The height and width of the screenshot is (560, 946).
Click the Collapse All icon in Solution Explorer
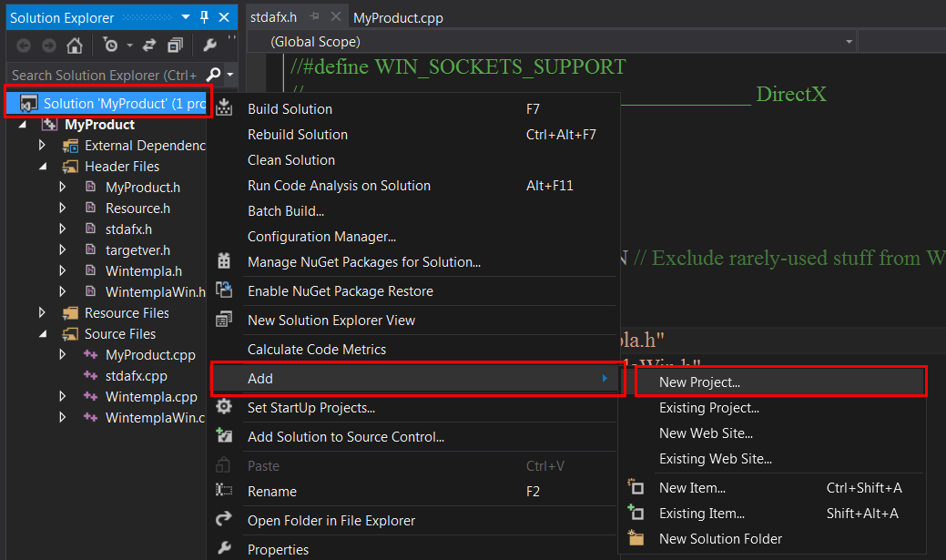click(x=175, y=46)
